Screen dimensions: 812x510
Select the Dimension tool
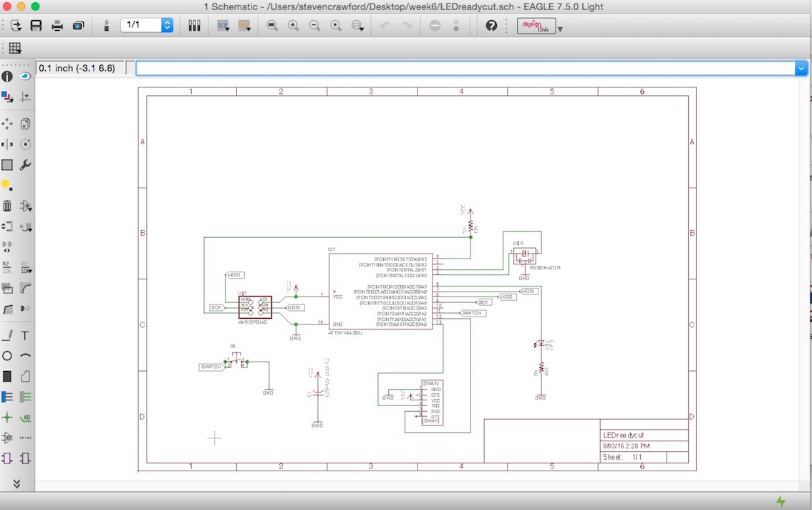[x=25, y=438]
